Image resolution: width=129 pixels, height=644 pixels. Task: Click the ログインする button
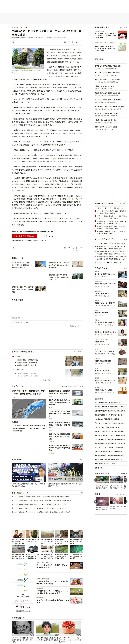tap(48, 236)
